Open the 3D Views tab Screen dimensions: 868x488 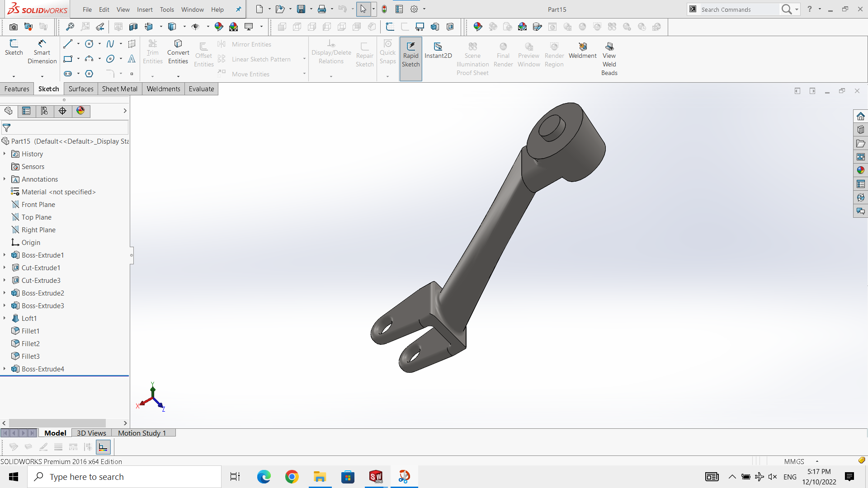tap(91, 433)
